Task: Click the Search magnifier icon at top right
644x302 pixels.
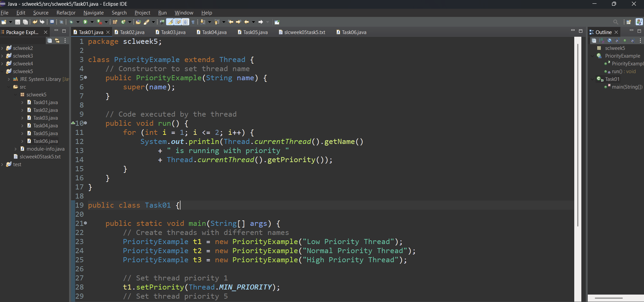Action: tap(616, 22)
